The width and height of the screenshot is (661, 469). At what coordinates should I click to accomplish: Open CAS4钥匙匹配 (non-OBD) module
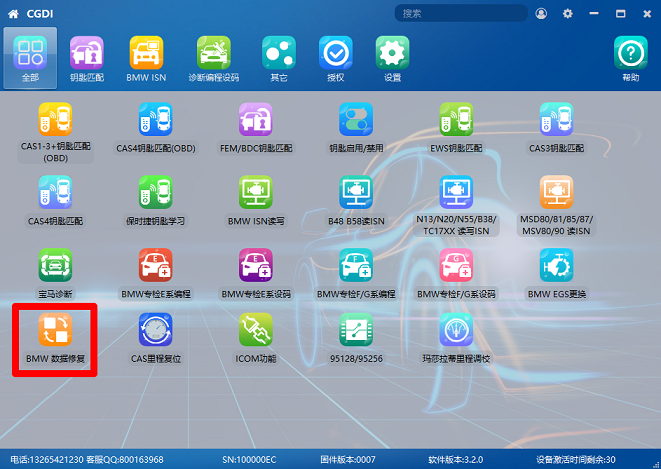click(x=55, y=201)
